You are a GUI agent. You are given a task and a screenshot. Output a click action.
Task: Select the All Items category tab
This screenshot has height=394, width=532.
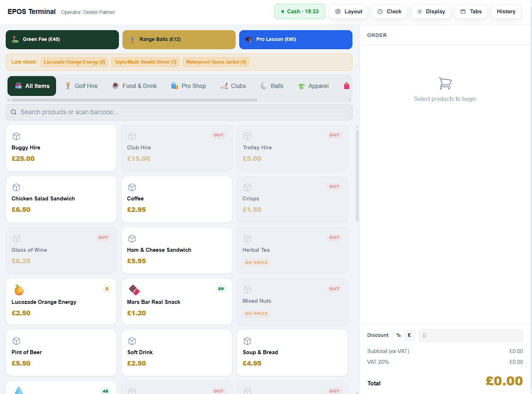pos(32,86)
